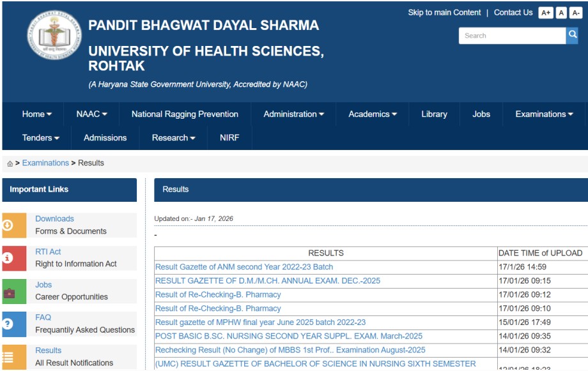Screen dimensions: 588x371
Task: Open the NAAC dropdown menu
Action: [x=91, y=114]
